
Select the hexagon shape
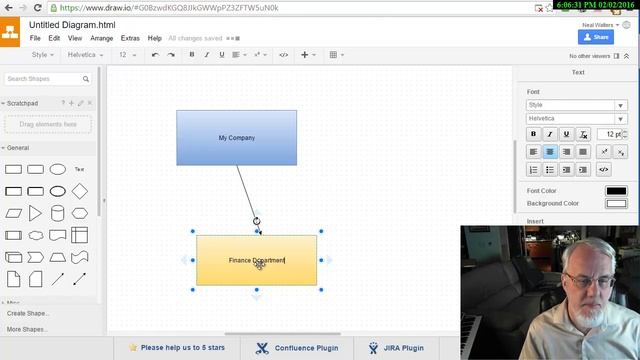click(x=80, y=213)
